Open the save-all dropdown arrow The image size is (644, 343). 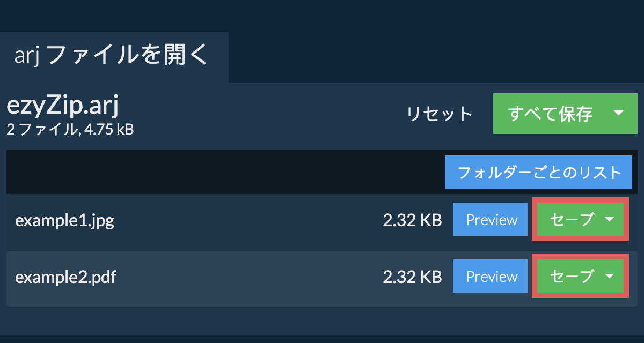coord(618,113)
